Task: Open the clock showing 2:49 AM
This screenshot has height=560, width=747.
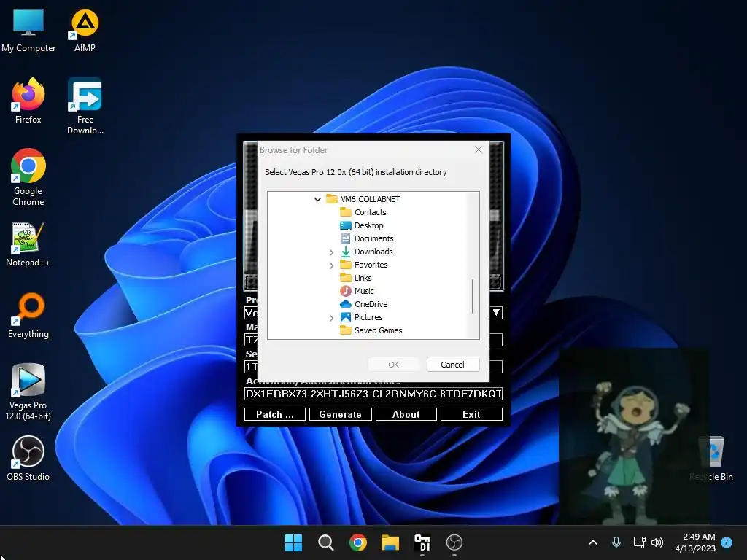Action: (x=695, y=542)
